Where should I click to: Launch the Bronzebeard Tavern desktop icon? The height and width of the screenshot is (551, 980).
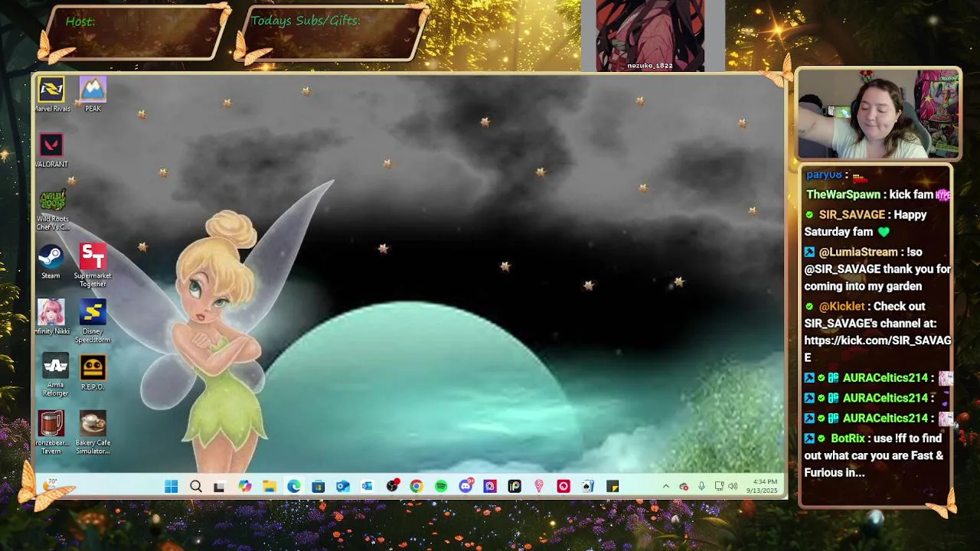tap(51, 432)
